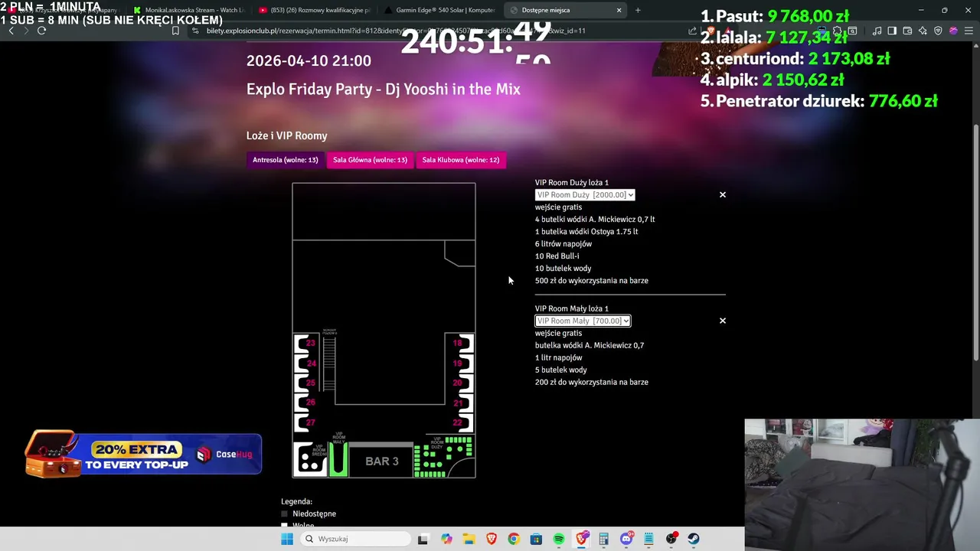Toggle the browser sidebar panel
This screenshot has width=980, height=551.
click(x=892, y=31)
